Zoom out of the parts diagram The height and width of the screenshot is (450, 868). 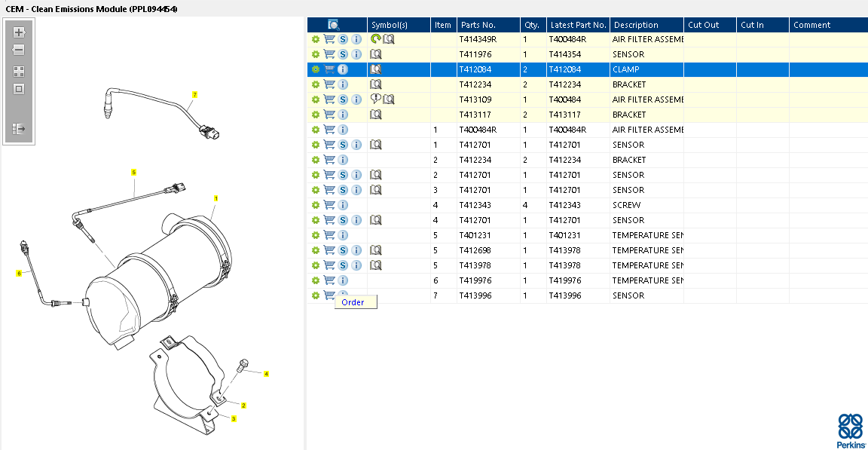pyautogui.click(x=19, y=50)
